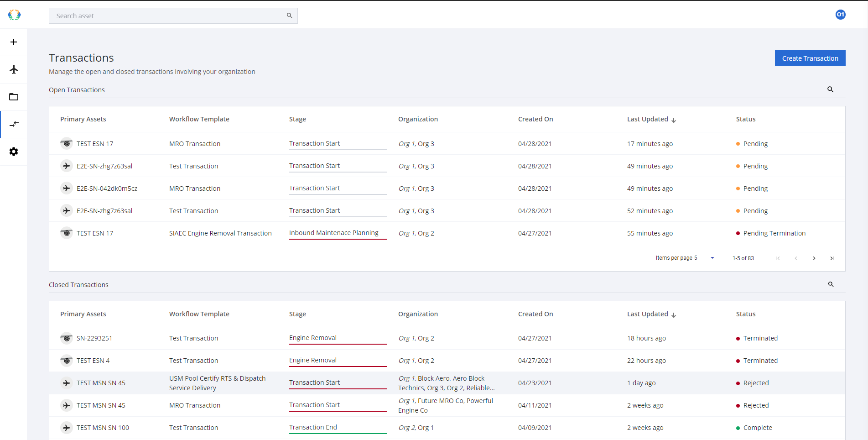Click Org 1, Future MRO Co organization cell
Screen dimensions: 868x440
[446, 405]
